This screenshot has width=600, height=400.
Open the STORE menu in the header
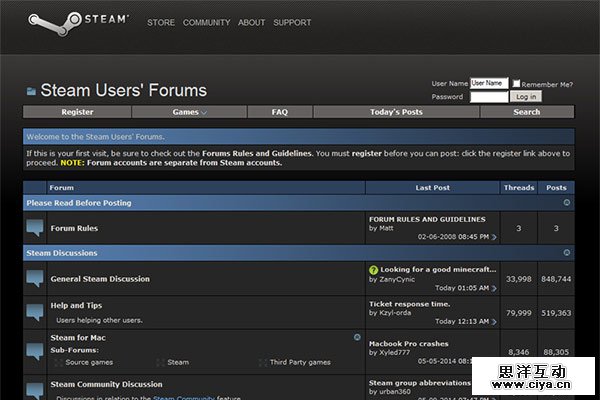point(161,22)
